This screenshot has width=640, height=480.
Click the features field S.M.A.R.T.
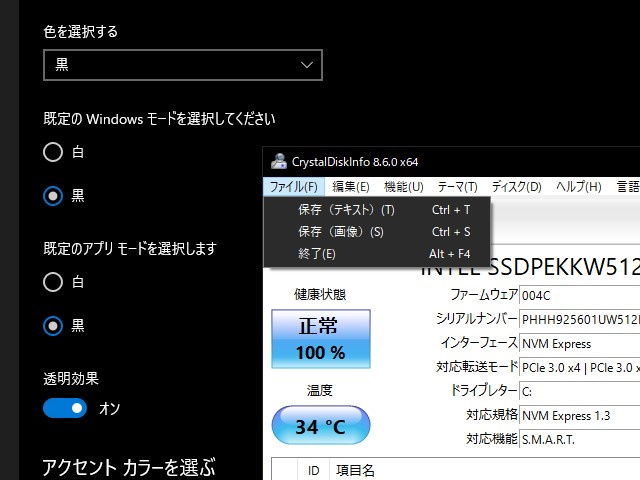580,440
